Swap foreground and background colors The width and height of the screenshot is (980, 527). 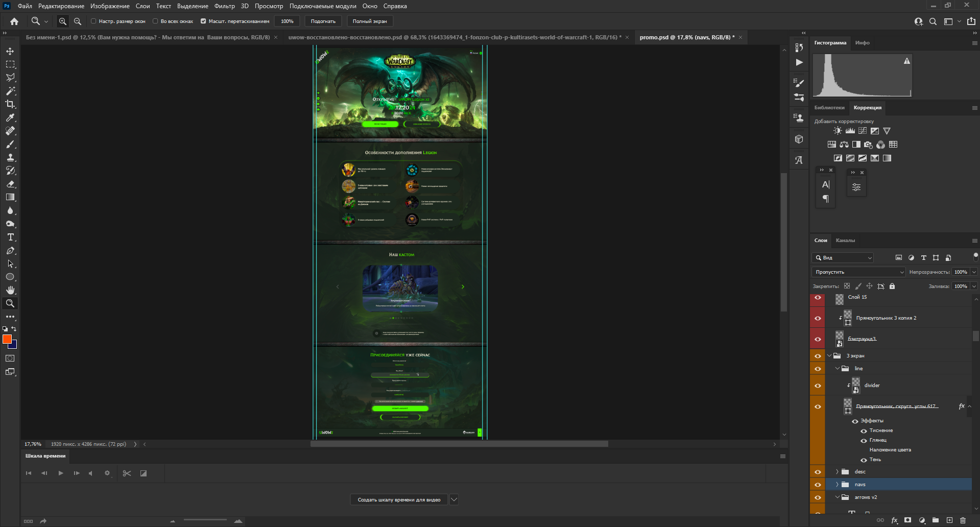point(14,329)
